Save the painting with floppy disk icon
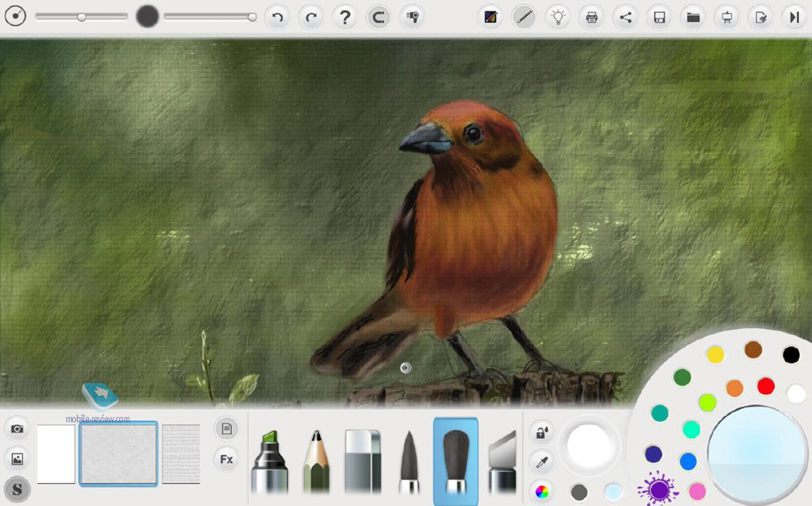 pos(659,17)
